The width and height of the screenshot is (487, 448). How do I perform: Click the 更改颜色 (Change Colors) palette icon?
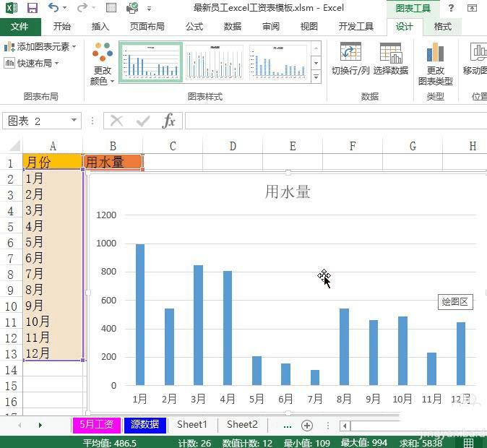click(103, 53)
